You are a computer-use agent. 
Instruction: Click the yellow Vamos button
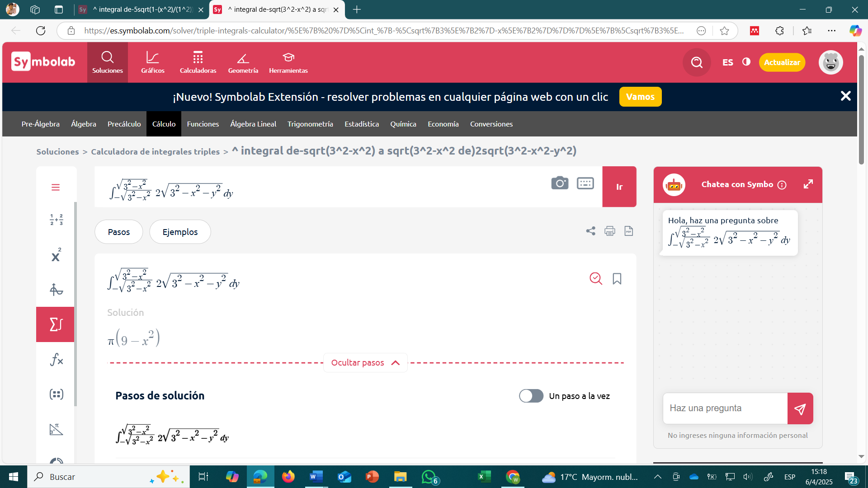640,97
